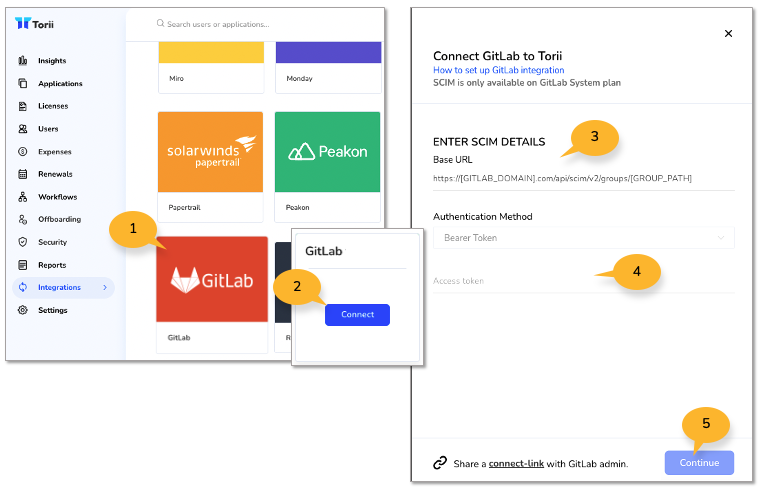This screenshot has width=759, height=489.
Task: Click the Offboarding sidebar icon
Action: pyautogui.click(x=23, y=219)
